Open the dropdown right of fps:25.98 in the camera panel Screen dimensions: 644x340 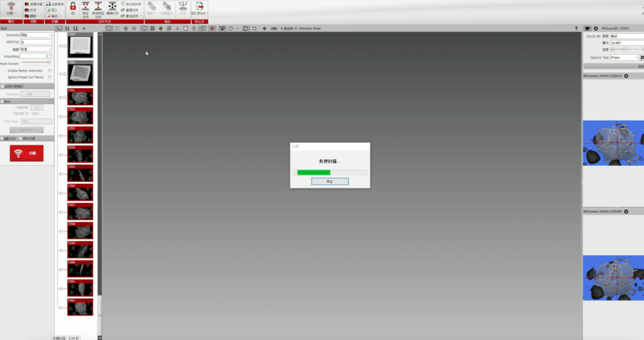pos(627,36)
